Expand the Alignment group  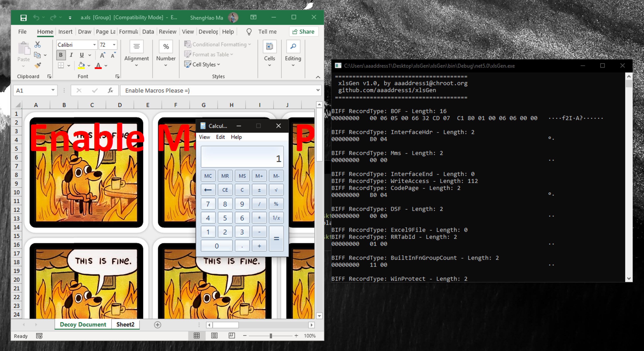(136, 54)
